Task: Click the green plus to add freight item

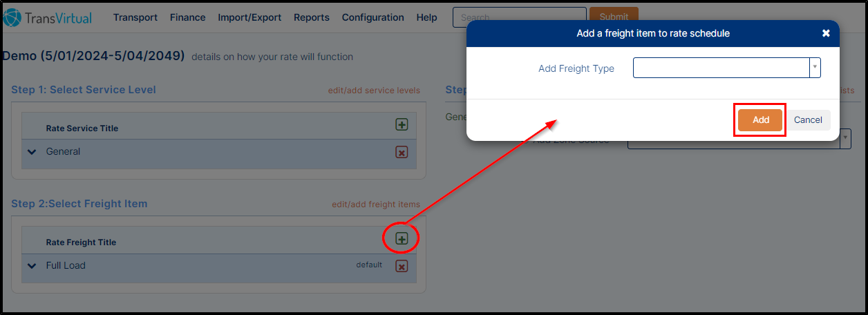Action: 402,238
